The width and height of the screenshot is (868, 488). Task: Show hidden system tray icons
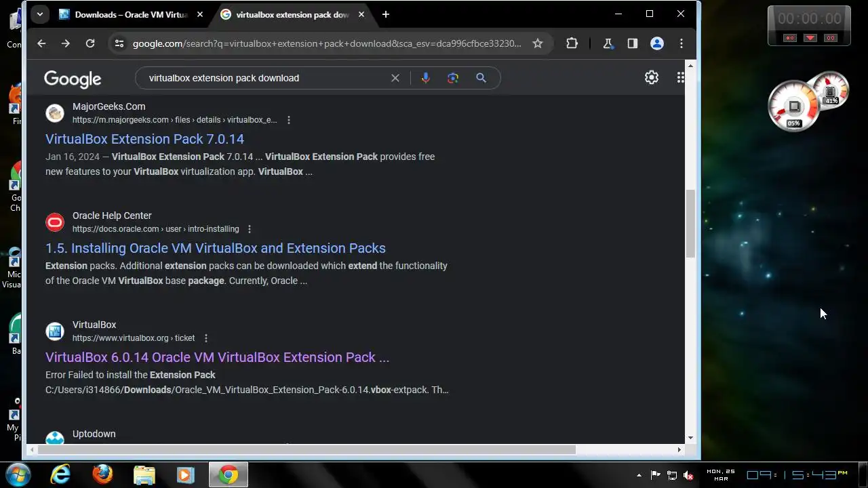click(x=639, y=475)
